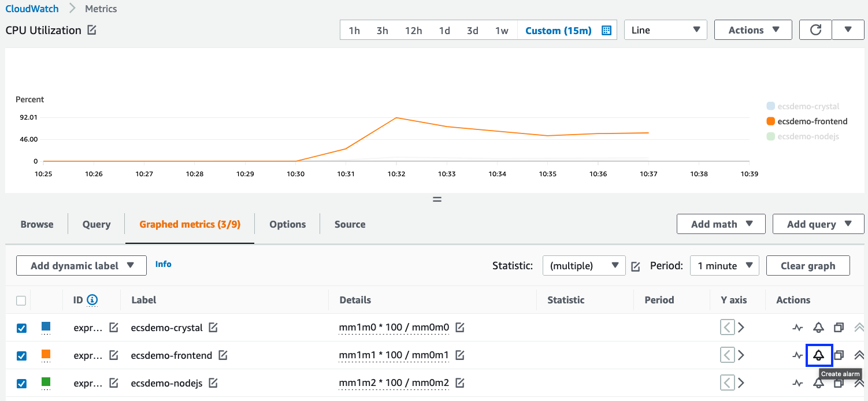Open the Add dynamic label dropdown
Viewport: 868px width, 401px height.
[x=80, y=265]
